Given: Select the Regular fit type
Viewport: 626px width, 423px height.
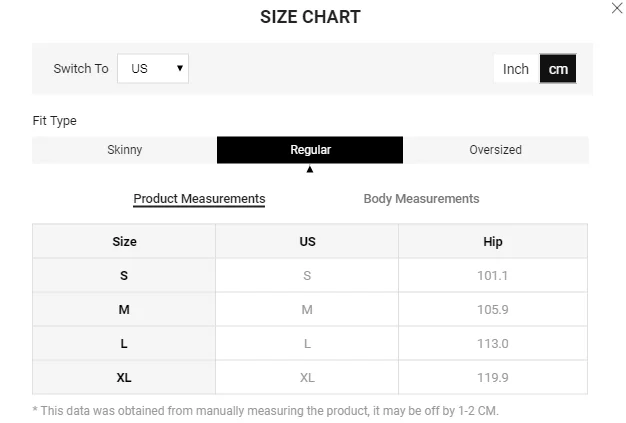Looking at the screenshot, I should (x=310, y=150).
